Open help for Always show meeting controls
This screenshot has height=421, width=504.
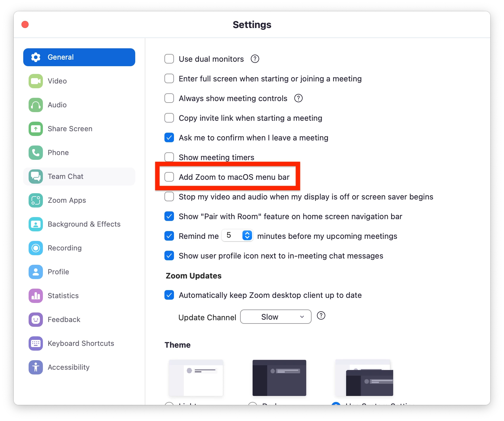click(298, 98)
